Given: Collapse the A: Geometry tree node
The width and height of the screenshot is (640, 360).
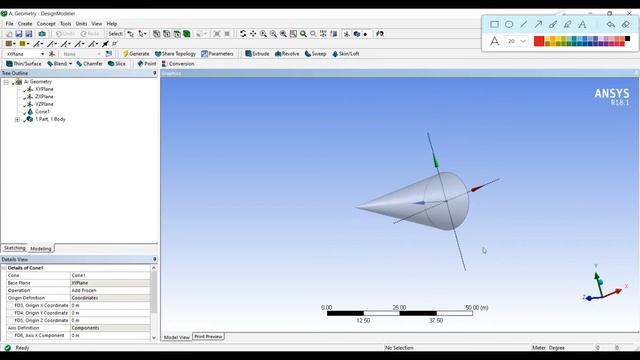Looking at the screenshot, I should click(x=6, y=82).
